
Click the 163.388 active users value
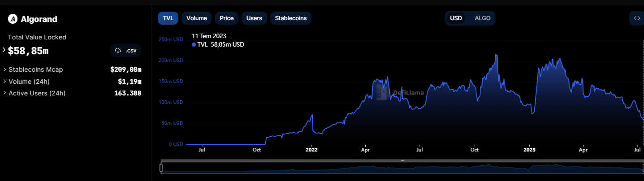point(128,93)
